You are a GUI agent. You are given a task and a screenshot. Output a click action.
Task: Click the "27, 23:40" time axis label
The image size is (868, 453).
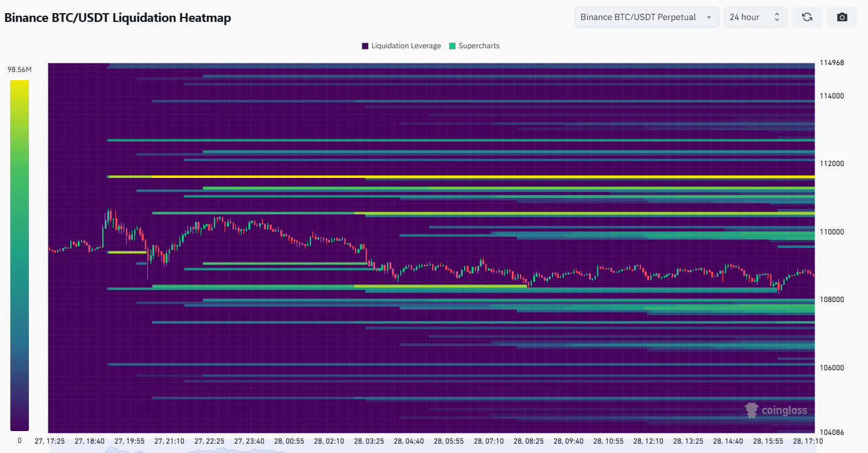pos(250,441)
